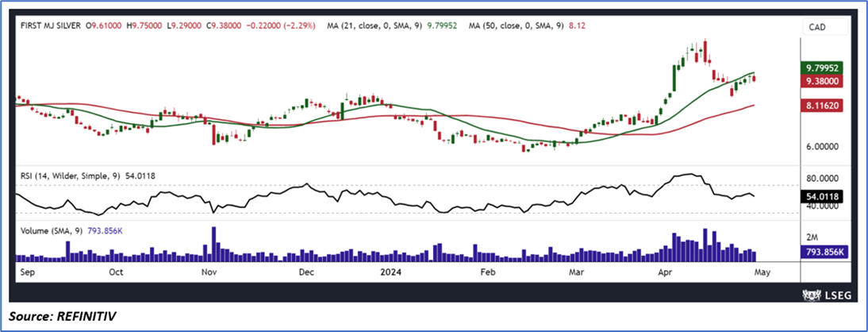This screenshot has width=868, height=332.
Task: Click the 2M volume axis value
Action: (812, 237)
